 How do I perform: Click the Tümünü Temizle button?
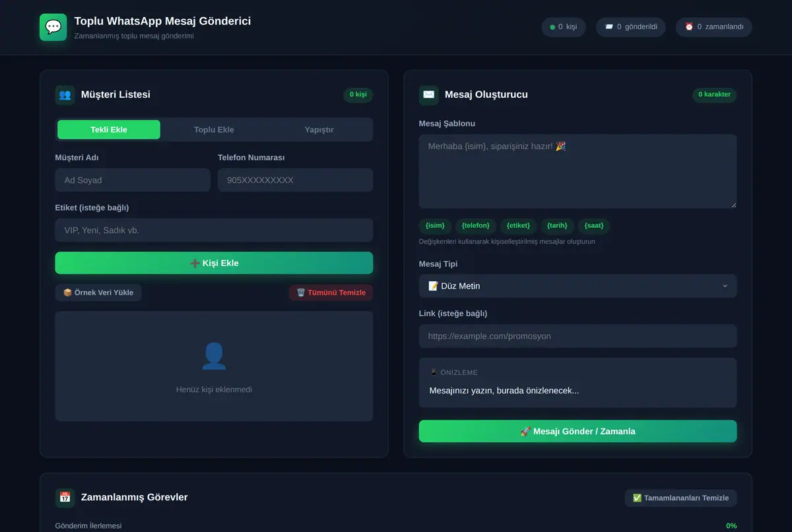pyautogui.click(x=331, y=292)
